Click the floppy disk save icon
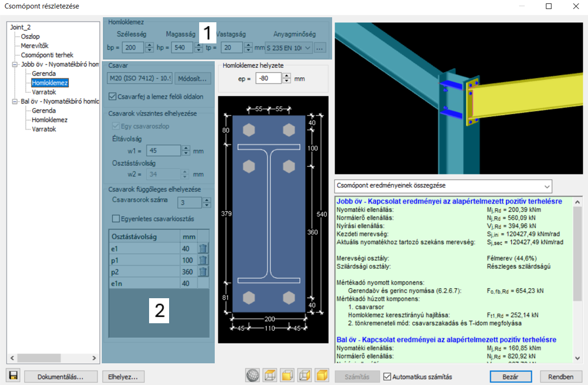588x385 pixels. click(x=13, y=376)
